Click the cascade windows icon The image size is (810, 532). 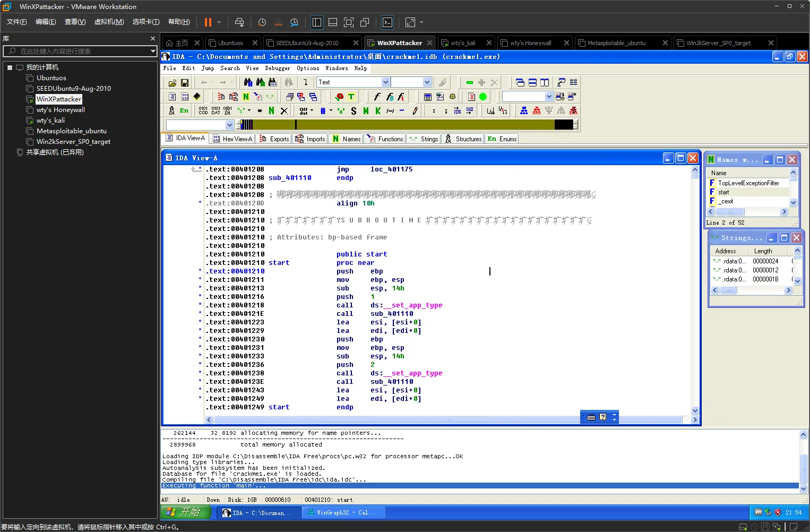(520, 82)
